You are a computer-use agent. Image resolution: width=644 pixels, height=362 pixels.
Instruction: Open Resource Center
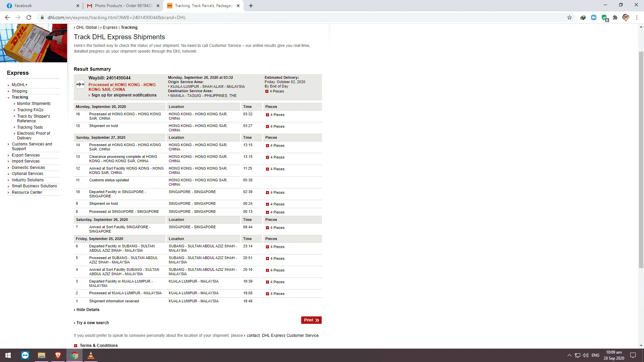tap(27, 192)
